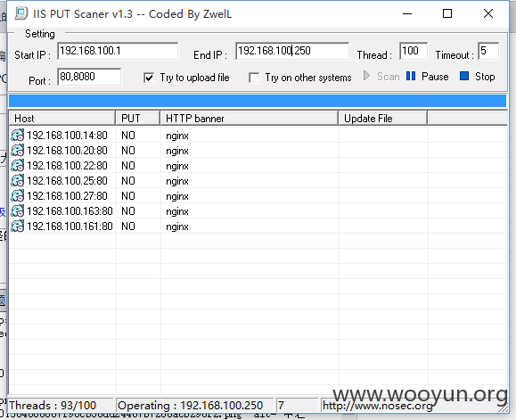Click the host icon for 192.168.100.163:80
This screenshot has width=516, height=420.
point(18,210)
